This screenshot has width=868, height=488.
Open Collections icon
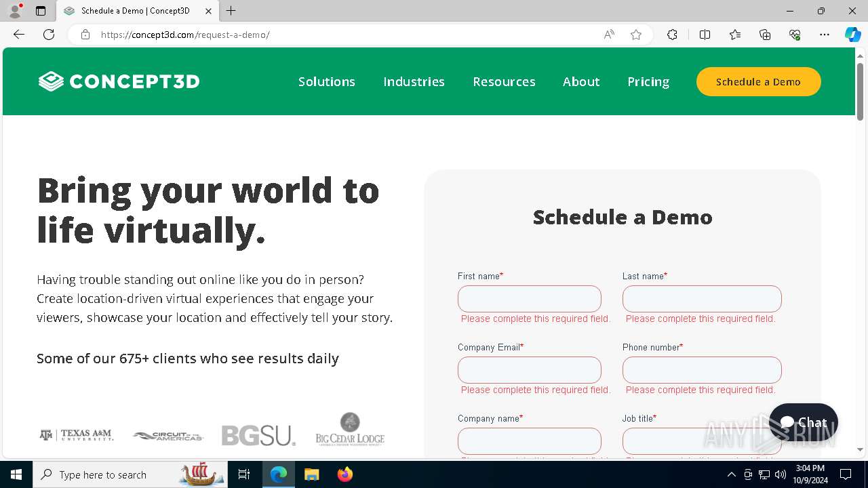coord(765,35)
